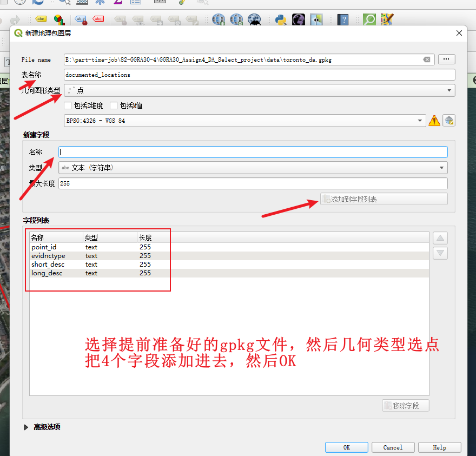Click the 名称 column header in field list
The image size is (476, 456).
tap(56, 237)
